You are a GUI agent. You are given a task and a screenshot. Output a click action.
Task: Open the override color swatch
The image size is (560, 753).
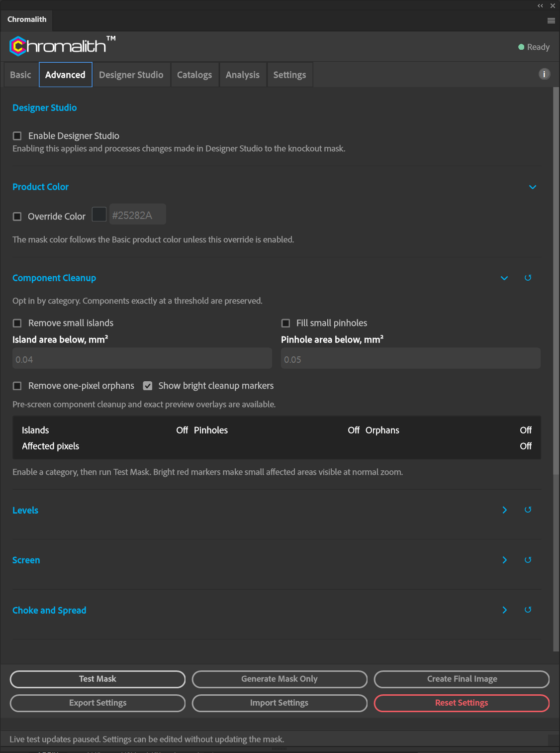point(99,215)
